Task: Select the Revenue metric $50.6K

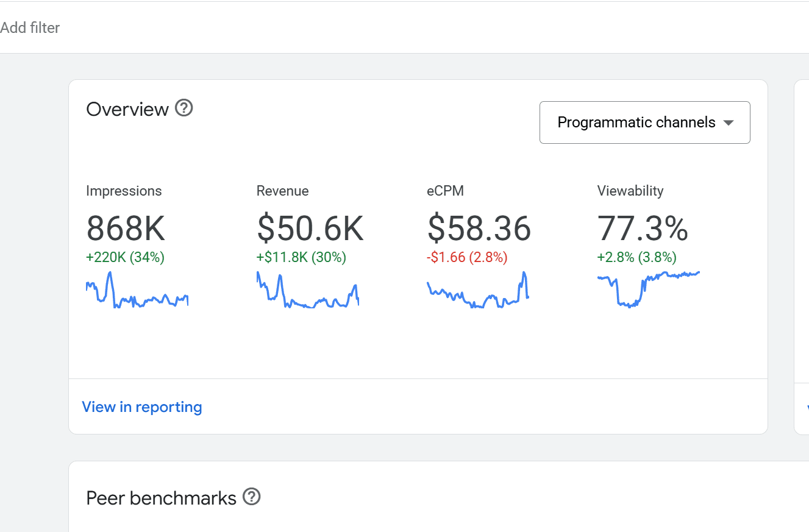Action: 310,229
